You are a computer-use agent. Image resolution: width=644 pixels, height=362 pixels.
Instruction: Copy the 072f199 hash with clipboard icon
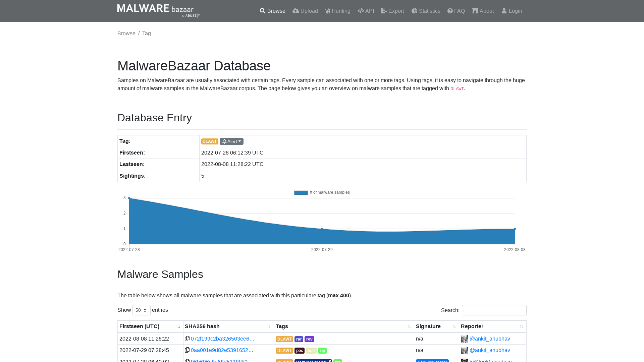click(187, 339)
